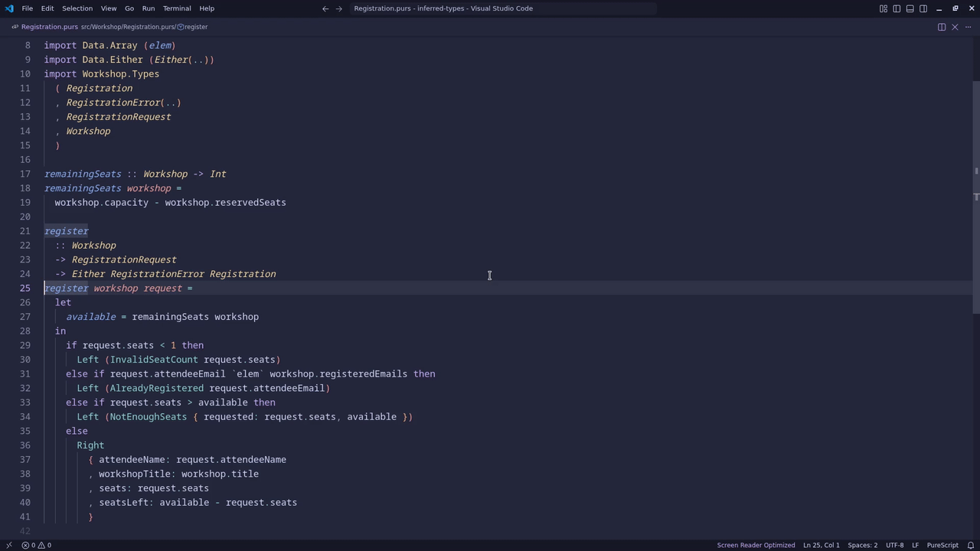980x551 pixels.
Task: Open the VS Code application icon menu
Action: (x=9, y=8)
